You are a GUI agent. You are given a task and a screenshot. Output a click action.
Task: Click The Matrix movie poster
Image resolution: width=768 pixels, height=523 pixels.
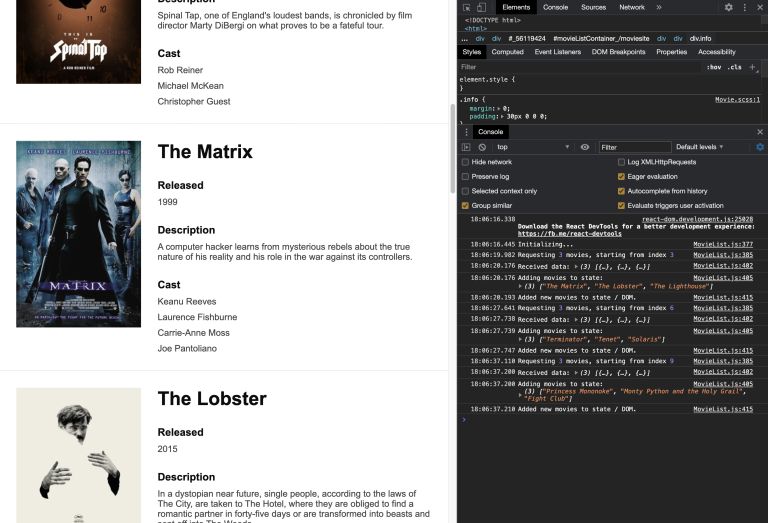(78, 234)
